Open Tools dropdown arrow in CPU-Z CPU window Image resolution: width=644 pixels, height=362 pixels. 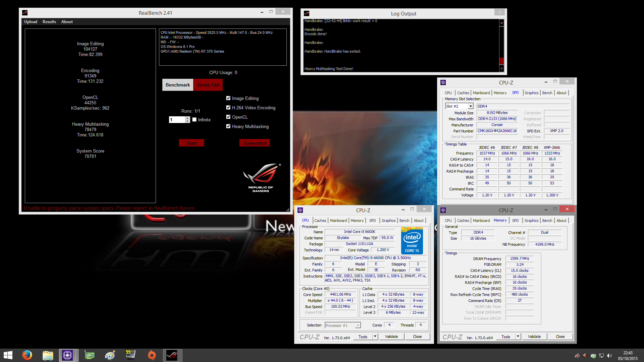[x=375, y=337]
